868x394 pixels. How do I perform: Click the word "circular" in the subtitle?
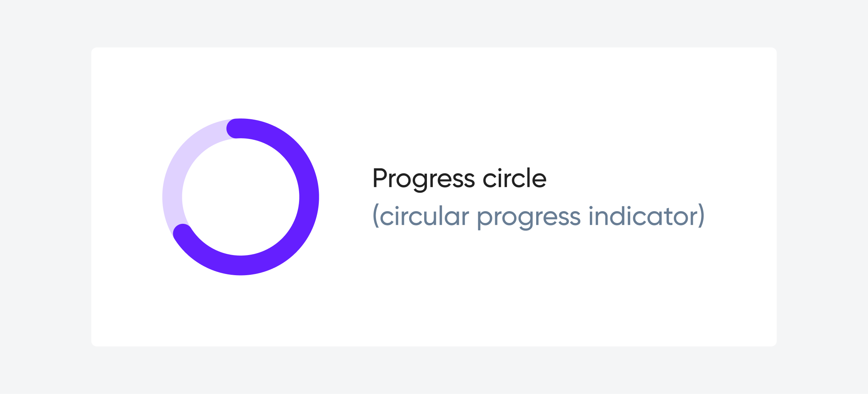[425, 216]
